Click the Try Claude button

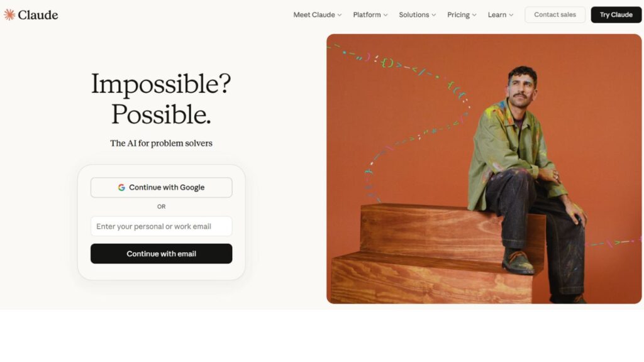(616, 15)
